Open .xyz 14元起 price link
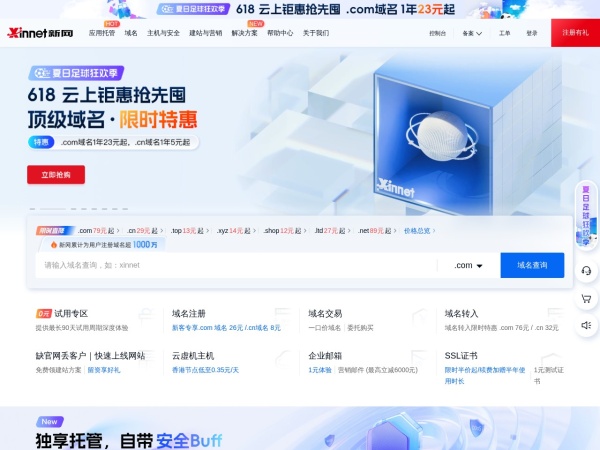Viewport: 600px width, 450px height. tap(236, 231)
